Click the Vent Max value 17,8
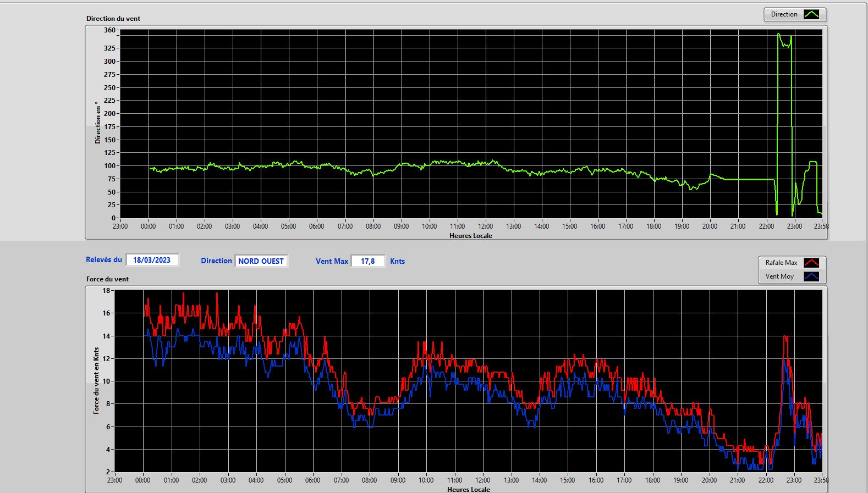Viewport: 868px width, 493px height. click(x=368, y=261)
